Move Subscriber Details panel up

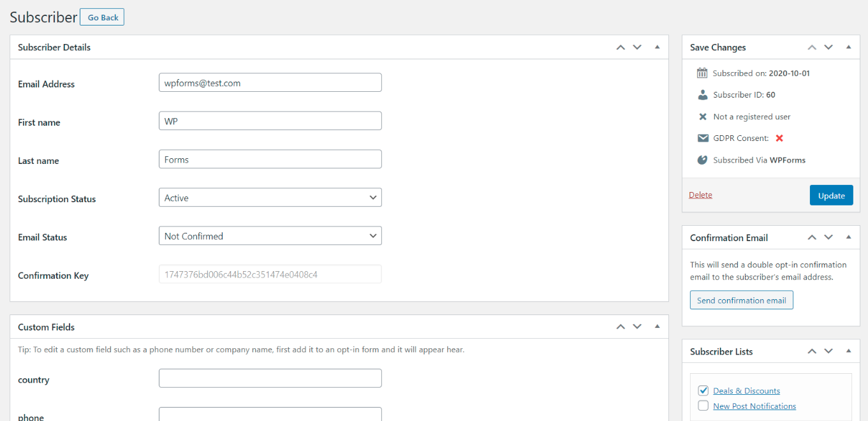(621, 47)
